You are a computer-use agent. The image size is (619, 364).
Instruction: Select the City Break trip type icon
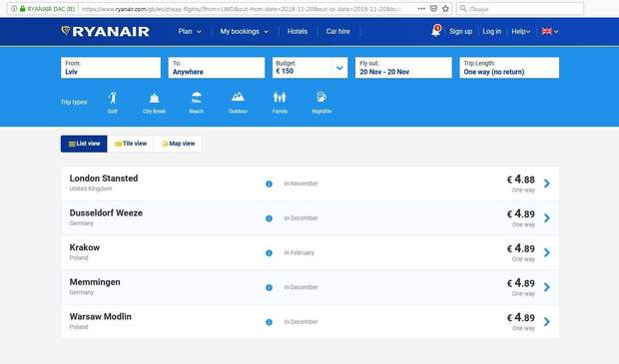(155, 98)
